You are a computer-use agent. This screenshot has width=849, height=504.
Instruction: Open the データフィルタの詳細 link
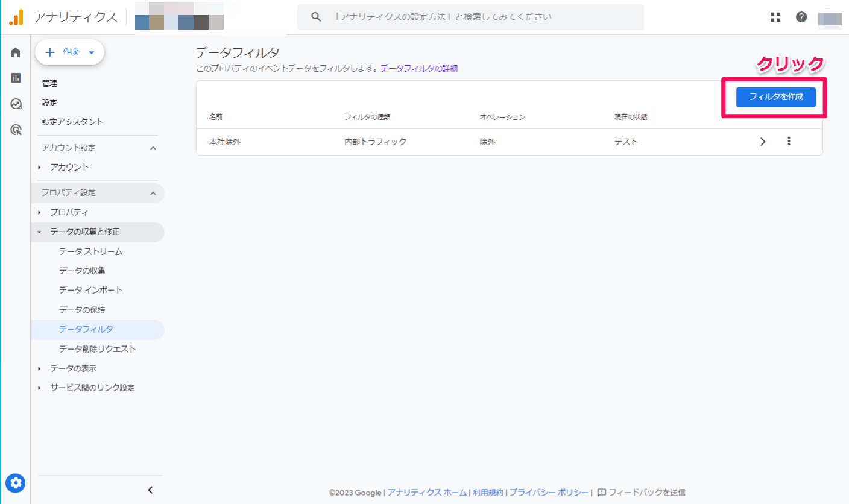pos(418,68)
